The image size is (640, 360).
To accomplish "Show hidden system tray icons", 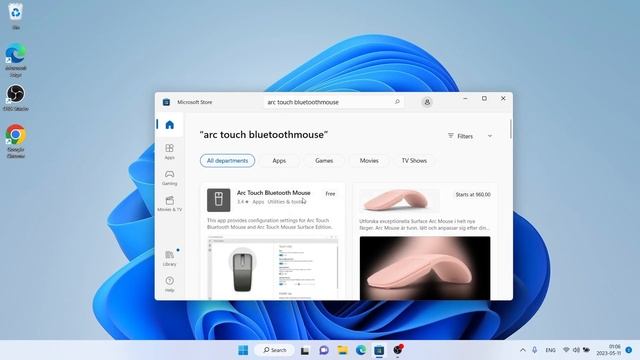I will 523,350.
